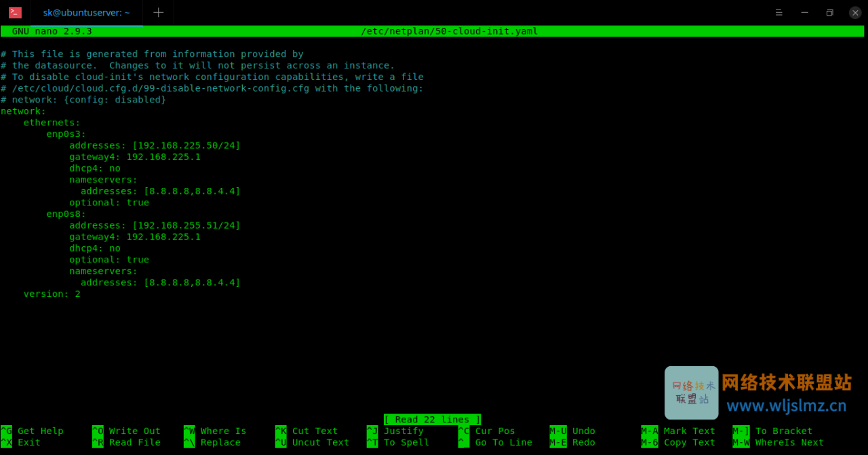Place cursor on 'optional: true' under enp0s3
Viewport: 868px width, 455px height.
pos(109,203)
